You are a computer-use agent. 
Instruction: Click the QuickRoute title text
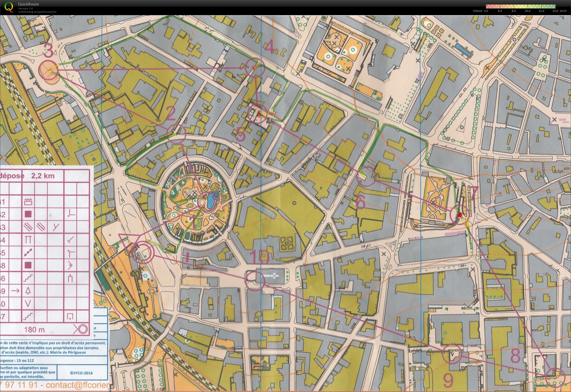point(28,4)
